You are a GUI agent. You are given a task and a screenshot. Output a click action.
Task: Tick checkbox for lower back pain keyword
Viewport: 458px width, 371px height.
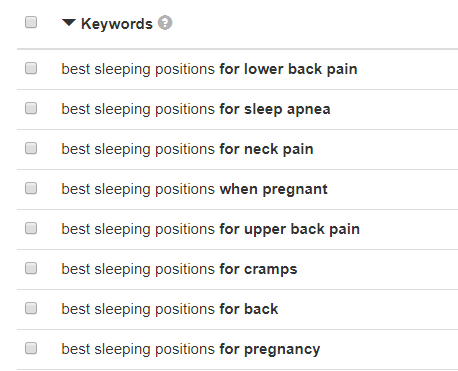[31, 68]
